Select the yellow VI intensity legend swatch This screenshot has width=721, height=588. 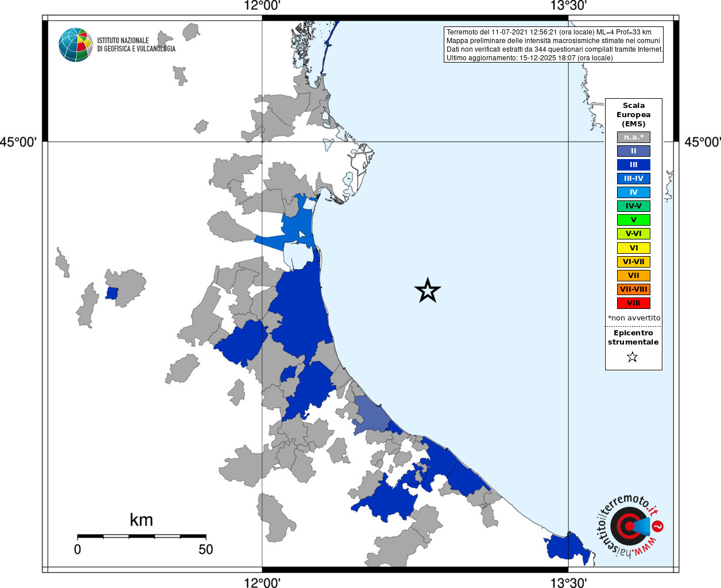click(634, 248)
